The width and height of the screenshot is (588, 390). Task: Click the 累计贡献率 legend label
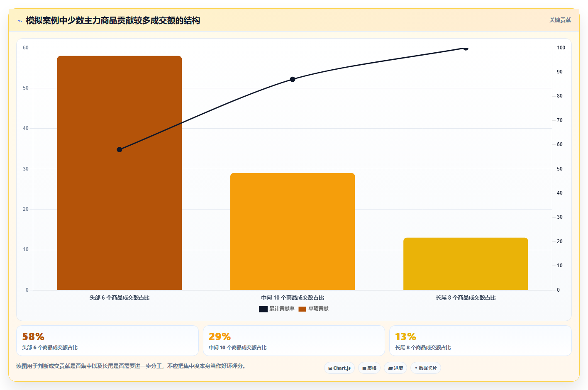pos(282,309)
